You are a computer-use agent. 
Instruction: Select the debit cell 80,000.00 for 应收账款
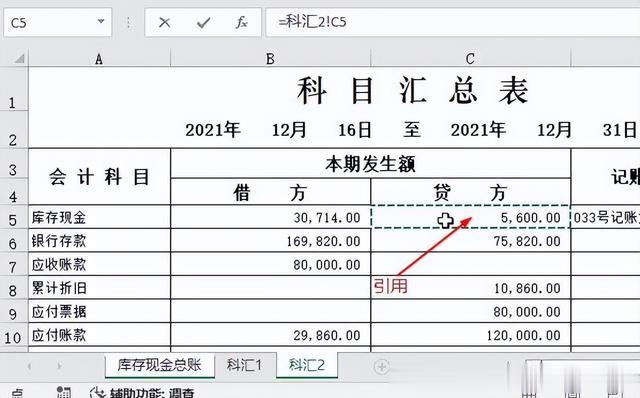coord(270,264)
